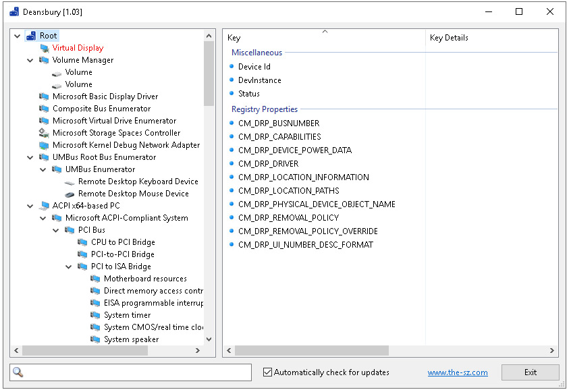569x392 pixels.
Task: Click the Microsoft Storage Spaces Controller icon
Action: [44, 133]
